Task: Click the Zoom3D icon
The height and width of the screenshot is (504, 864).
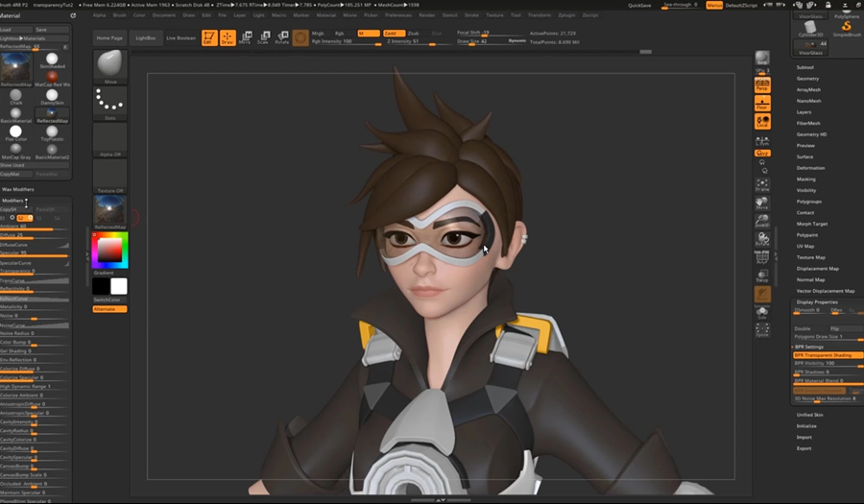Action: tap(762, 221)
